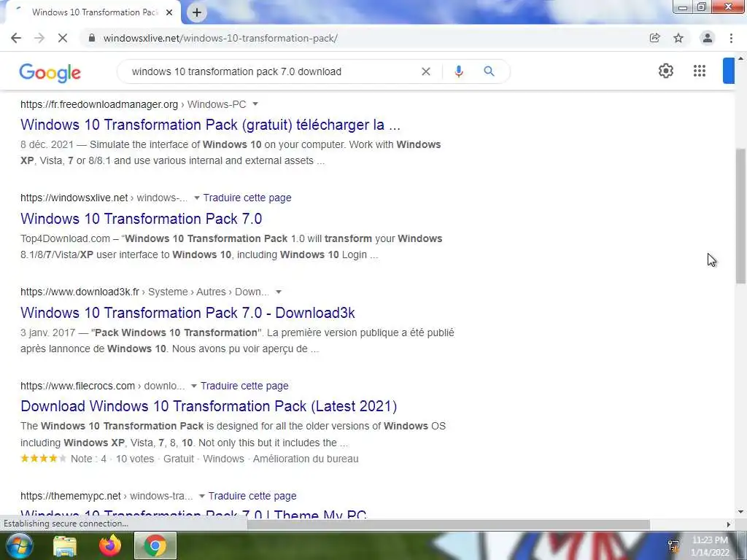Launch Firefox from the taskbar
The image size is (747, 560).
[110, 545]
